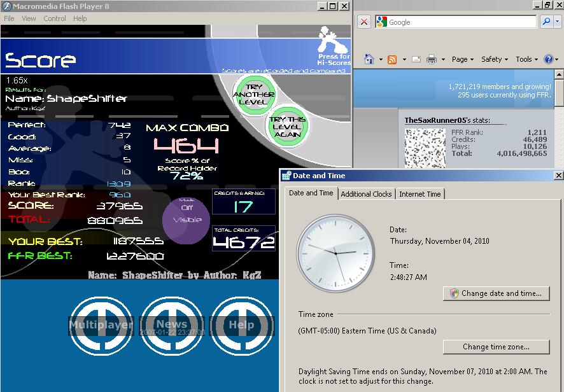The height and width of the screenshot is (392, 564).
Task: Open the Tools dropdown menu
Action: coord(526,59)
